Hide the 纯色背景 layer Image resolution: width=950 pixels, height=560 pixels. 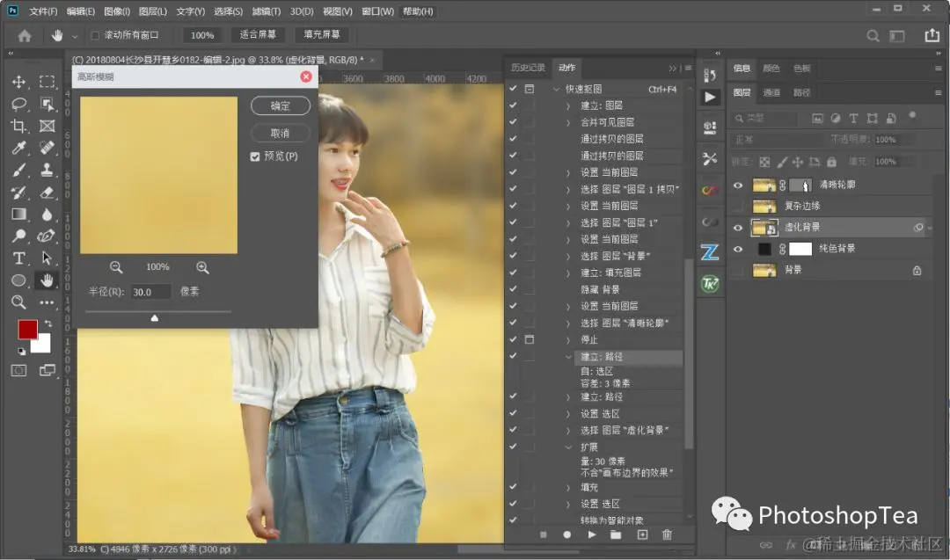[x=738, y=250]
